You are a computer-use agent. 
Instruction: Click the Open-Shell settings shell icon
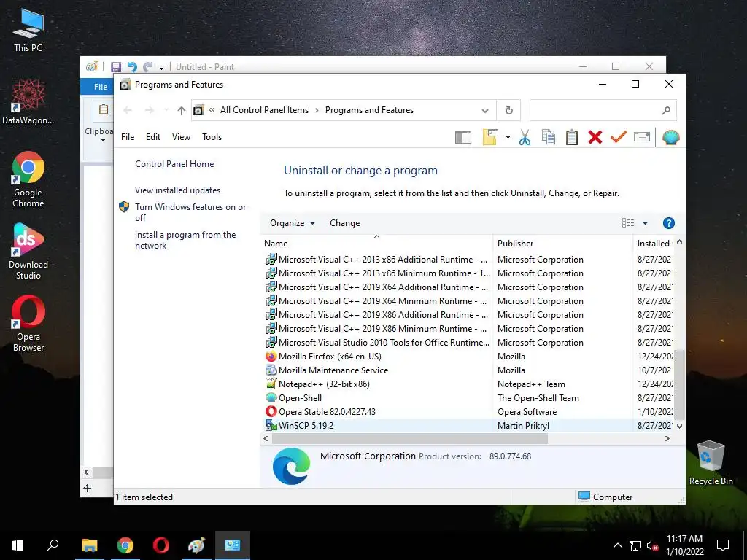(x=671, y=137)
